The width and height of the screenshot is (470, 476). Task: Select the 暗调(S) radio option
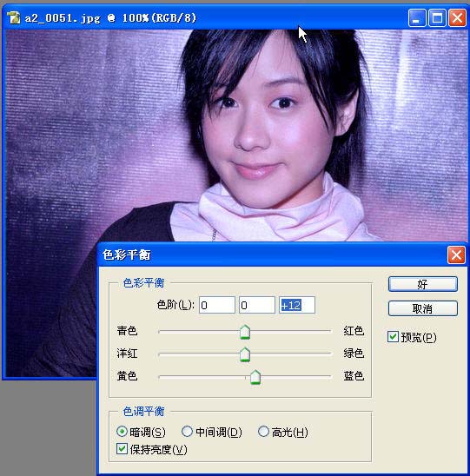click(x=122, y=432)
